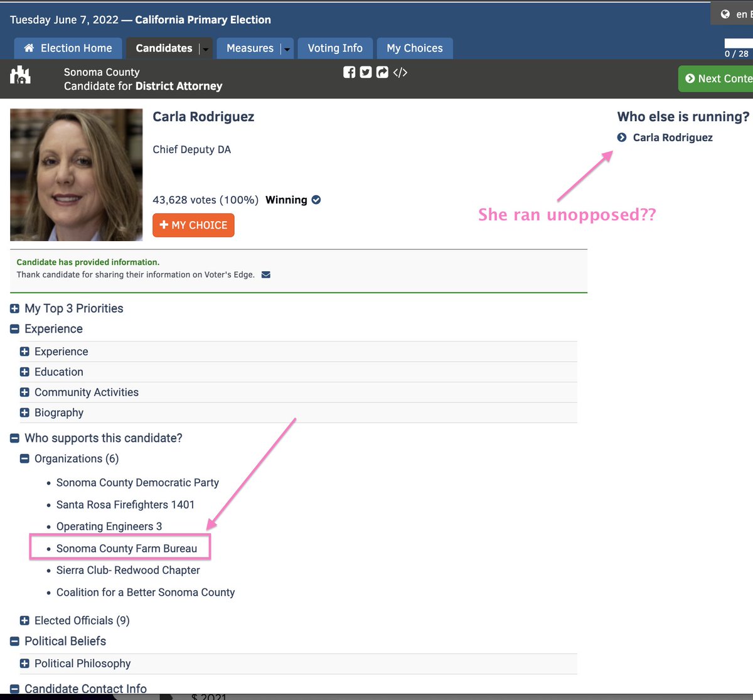Open the embed code icon
The height and width of the screenshot is (700, 753).
pyautogui.click(x=400, y=72)
